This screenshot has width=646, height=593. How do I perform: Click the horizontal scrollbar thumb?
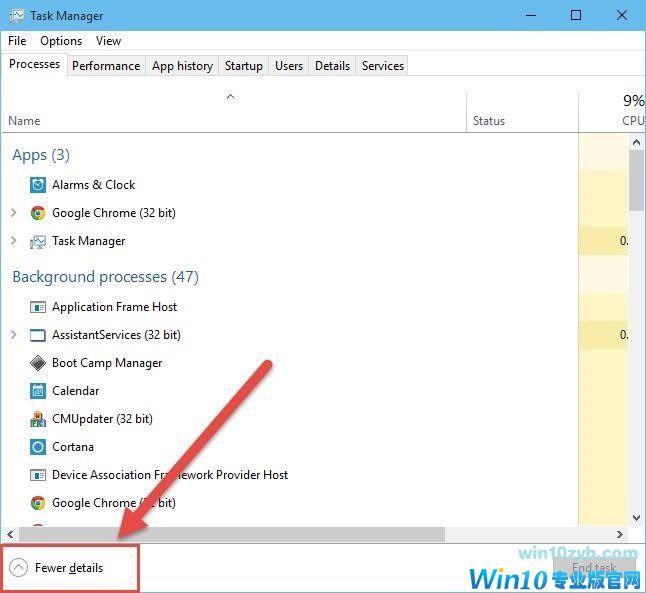[232, 534]
